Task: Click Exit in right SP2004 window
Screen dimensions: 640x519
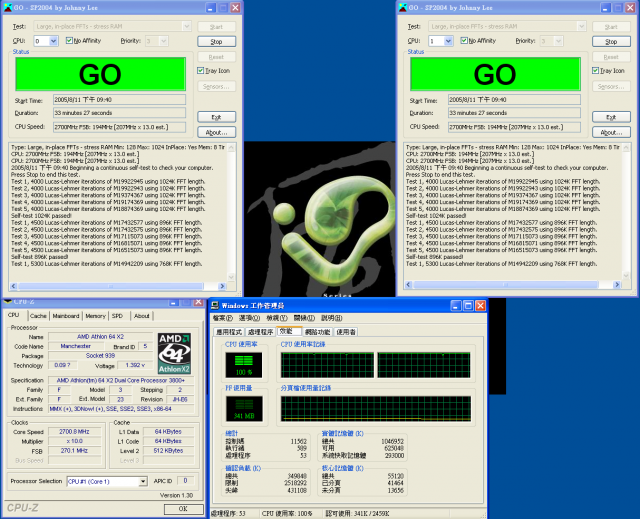Action: [611, 117]
